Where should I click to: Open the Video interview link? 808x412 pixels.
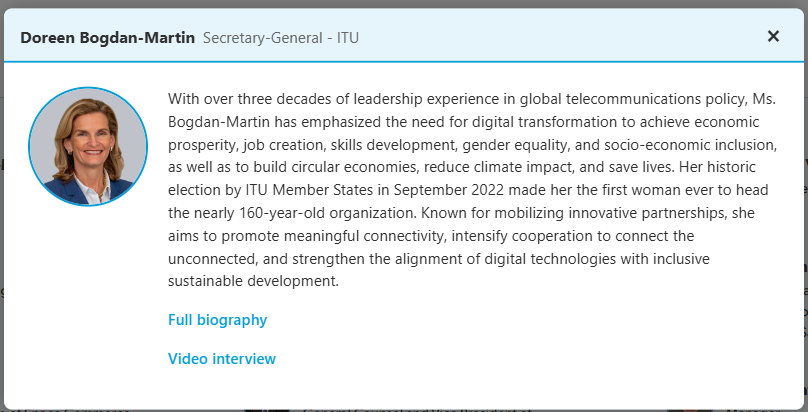pos(221,358)
